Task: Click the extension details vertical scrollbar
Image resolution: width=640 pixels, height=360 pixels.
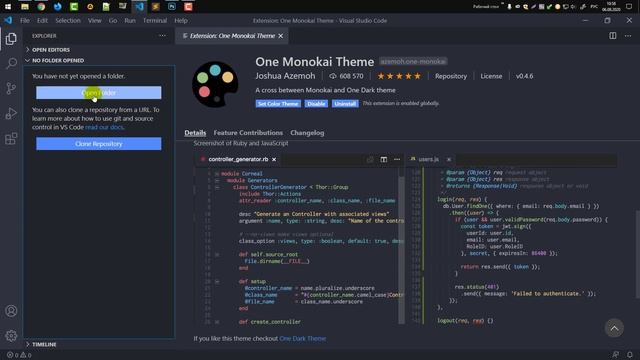Action: [x=638, y=254]
